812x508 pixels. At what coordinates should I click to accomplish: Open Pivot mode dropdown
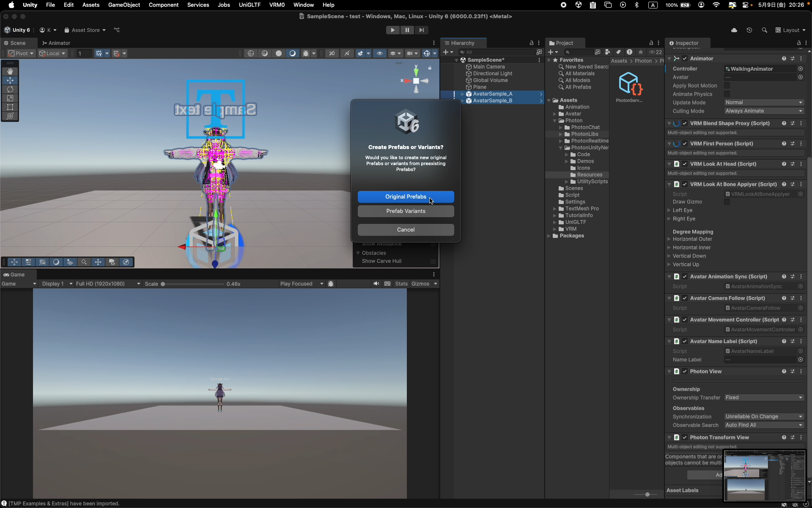(x=21, y=53)
